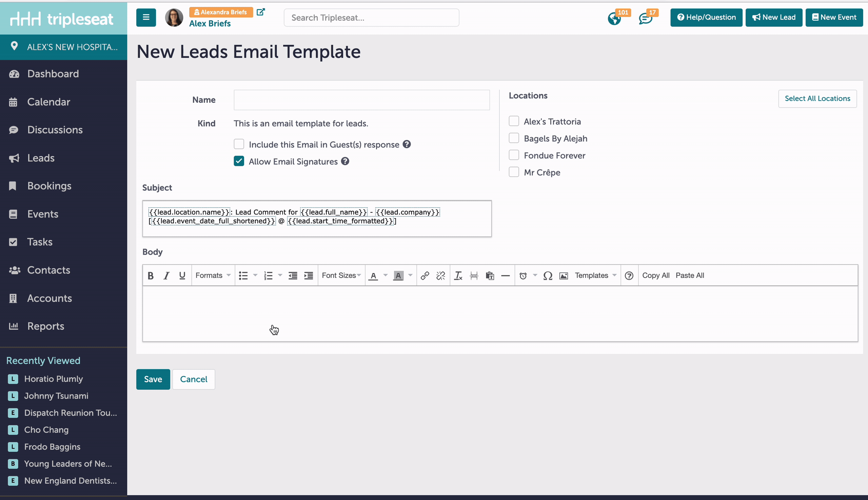Insert special character with Omega icon

[548, 275]
